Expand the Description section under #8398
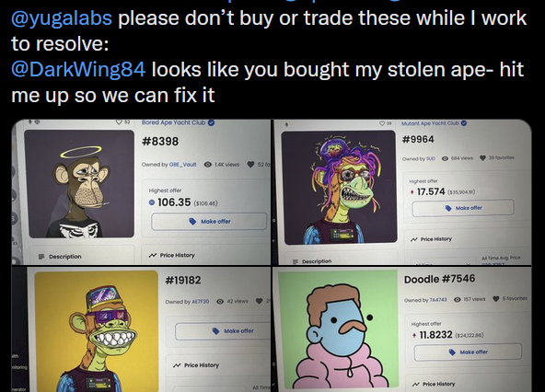Viewport: 545px width, 392px height. [x=60, y=257]
